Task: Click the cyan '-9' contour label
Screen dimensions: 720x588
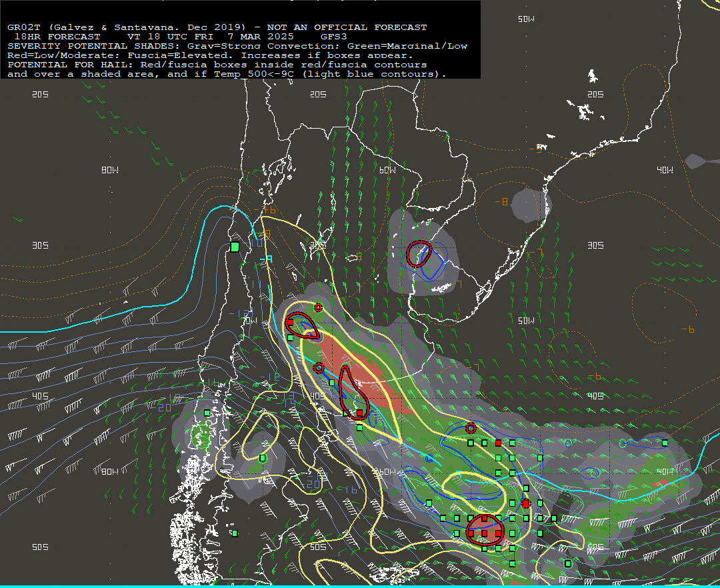Action: 266,259
